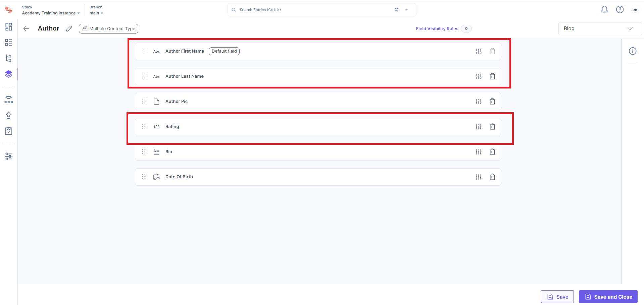Click drag handle of Date Of Birth
This screenshot has height=305, width=644.
tap(144, 177)
